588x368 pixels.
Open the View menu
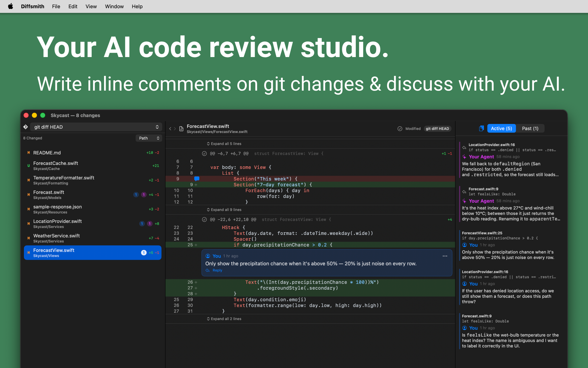coord(91,6)
